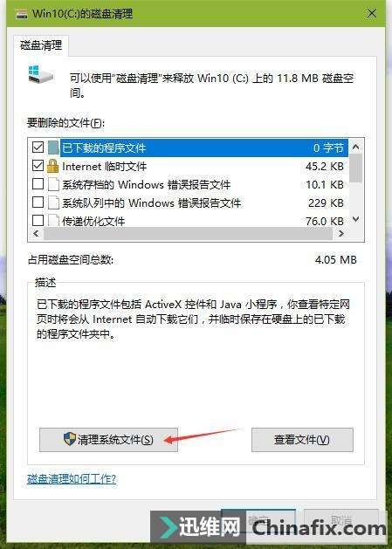Click the file list scroll down arrow
392x549 pixels.
pyautogui.click(x=355, y=220)
